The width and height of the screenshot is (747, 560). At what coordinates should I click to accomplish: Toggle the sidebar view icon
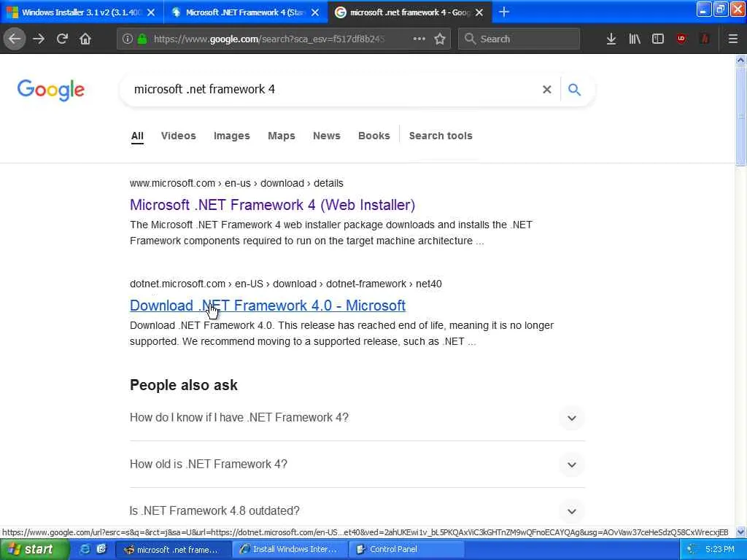[x=658, y=39]
